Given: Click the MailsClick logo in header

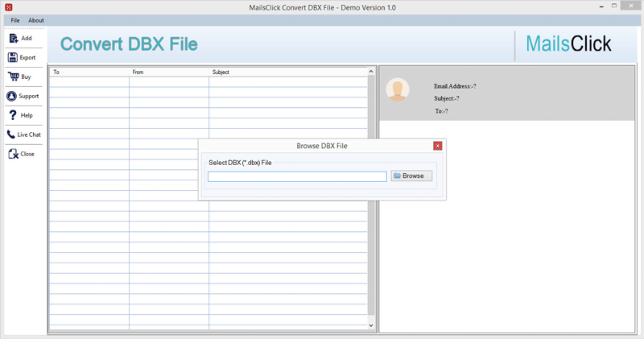Looking at the screenshot, I should click(568, 44).
